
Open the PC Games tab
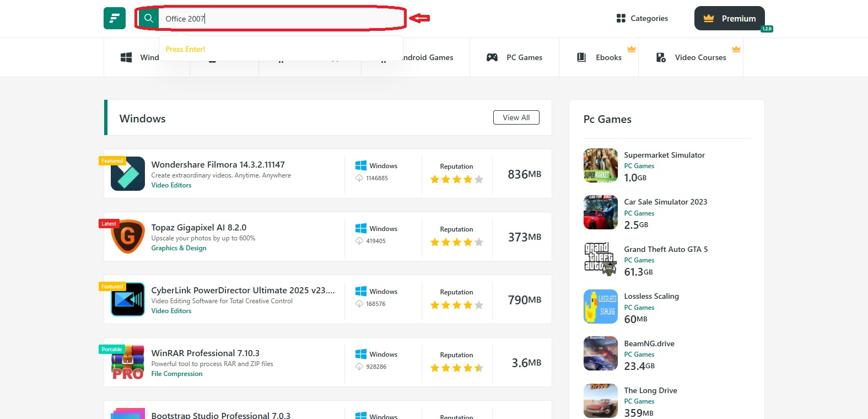click(x=514, y=57)
